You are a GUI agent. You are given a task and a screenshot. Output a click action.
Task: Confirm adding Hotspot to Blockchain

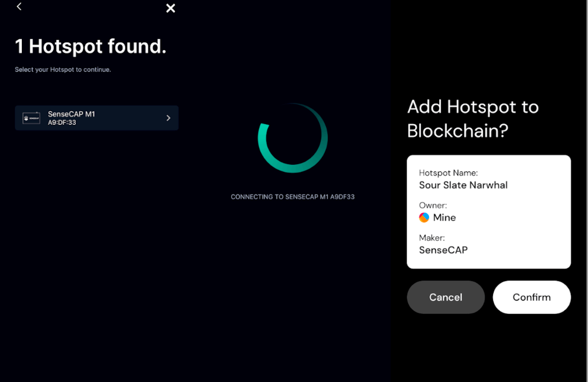(532, 297)
